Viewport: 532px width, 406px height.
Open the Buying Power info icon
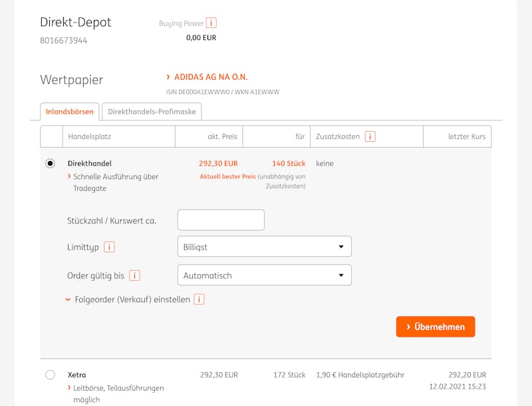click(x=211, y=23)
